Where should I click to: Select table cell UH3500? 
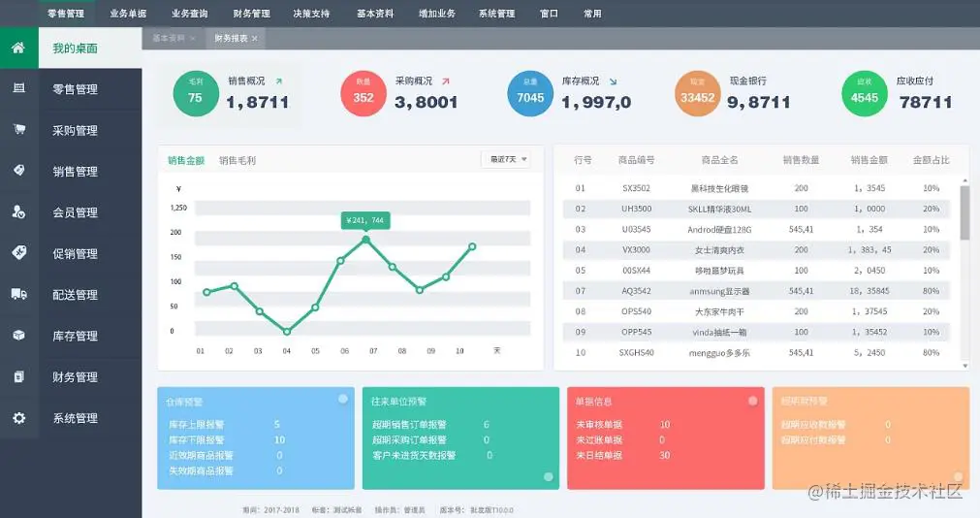pos(636,209)
